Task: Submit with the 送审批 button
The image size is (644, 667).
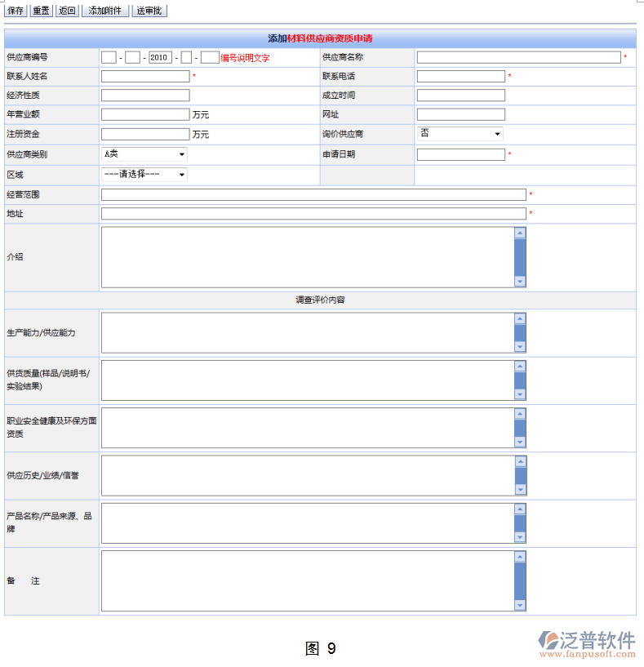Action: click(149, 11)
